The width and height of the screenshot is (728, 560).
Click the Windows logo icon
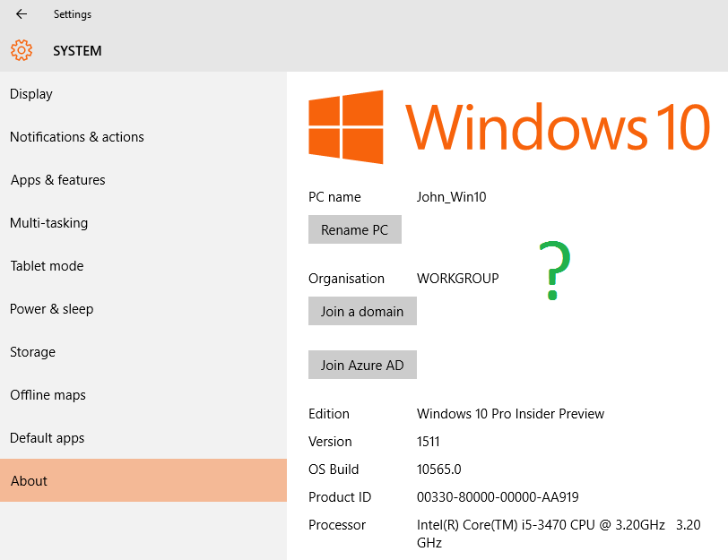point(346,126)
